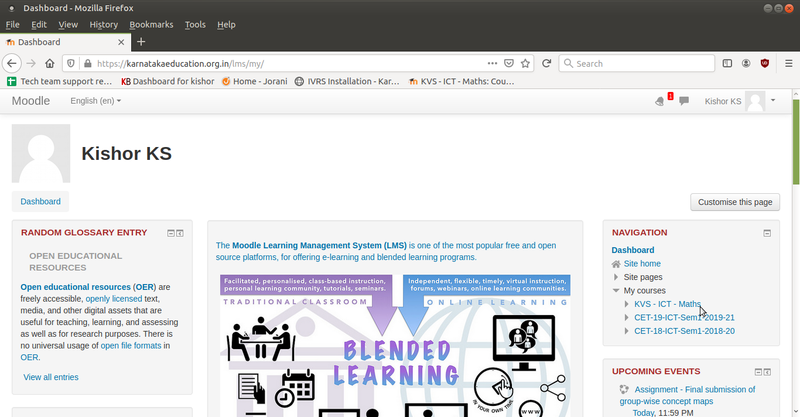Open Moodle messages speech bubble
Viewport: 800px width, 417px height.
(x=684, y=101)
